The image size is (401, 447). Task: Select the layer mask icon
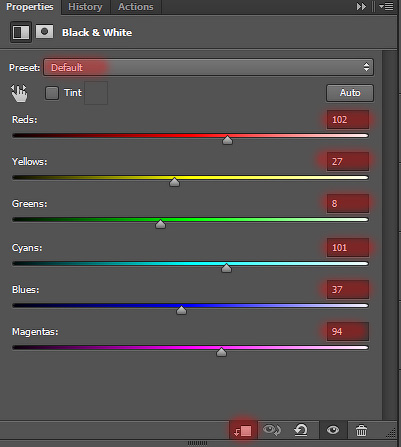[44, 32]
